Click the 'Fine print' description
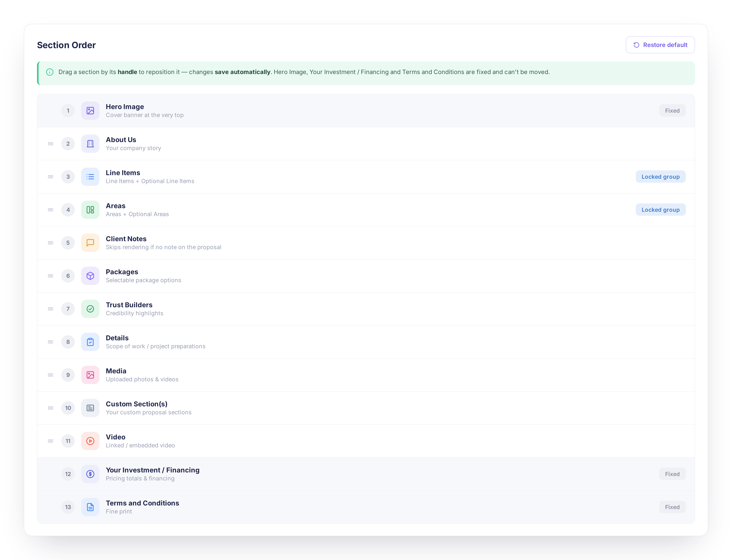 tap(119, 511)
